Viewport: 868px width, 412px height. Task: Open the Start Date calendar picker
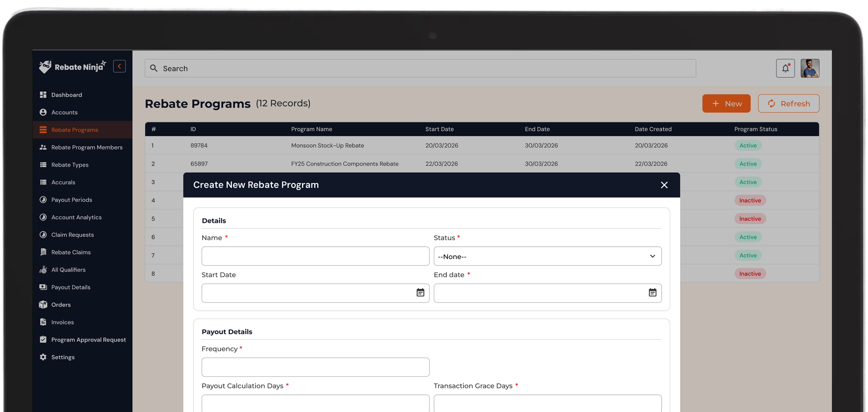[420, 293]
